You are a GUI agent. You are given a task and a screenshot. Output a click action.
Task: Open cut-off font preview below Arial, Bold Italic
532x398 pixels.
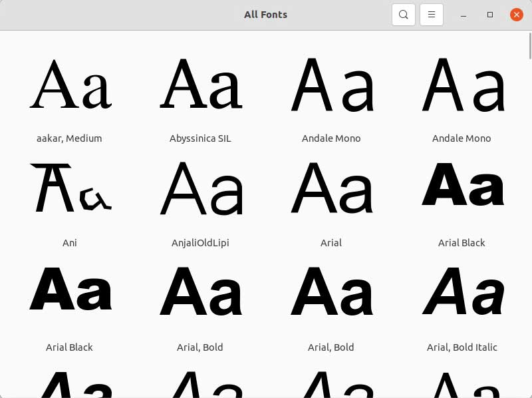click(x=462, y=385)
